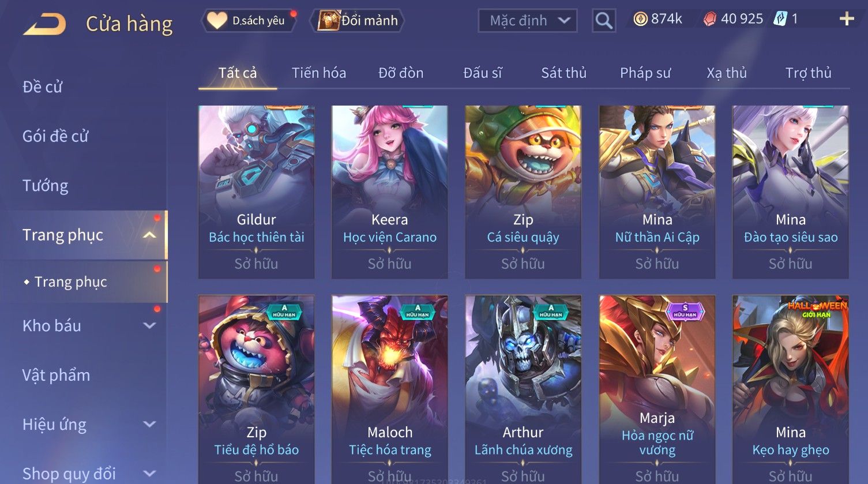868x484 pixels.
Task: Open the search magnifier icon
Action: click(604, 20)
